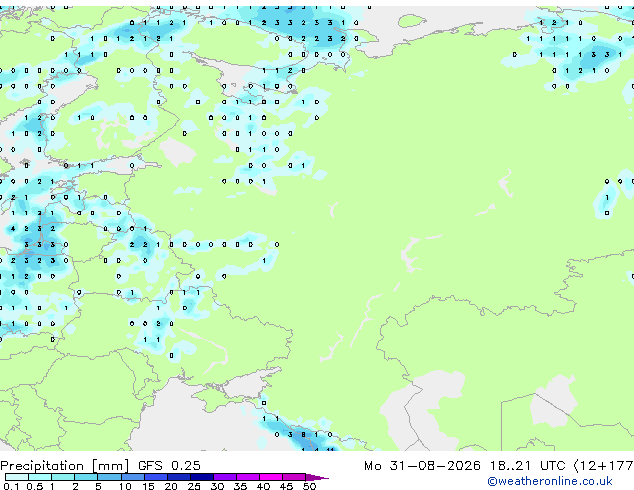Click the '(12+177' forecast run label
The width and height of the screenshot is (634, 490).
click(604, 466)
